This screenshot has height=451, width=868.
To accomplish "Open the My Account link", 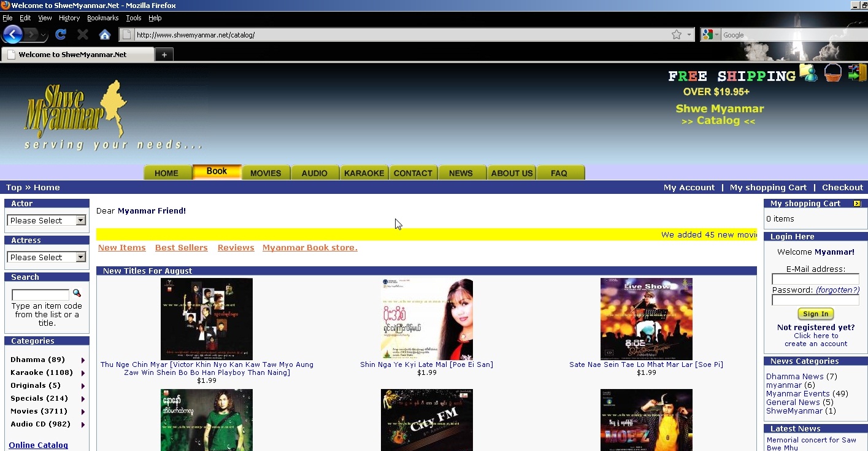I will coord(689,188).
